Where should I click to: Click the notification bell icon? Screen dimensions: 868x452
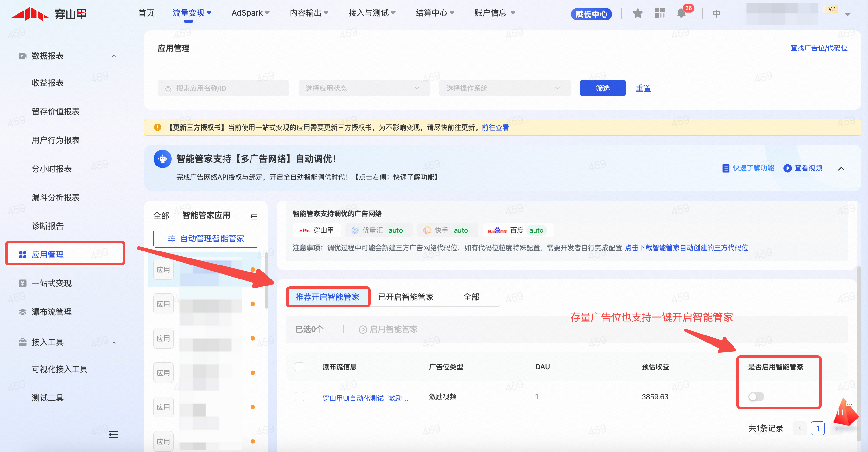pos(681,13)
